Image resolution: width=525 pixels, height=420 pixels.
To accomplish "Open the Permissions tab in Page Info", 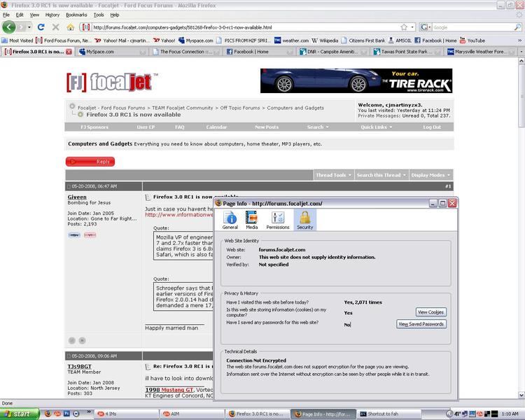I will click(x=278, y=220).
